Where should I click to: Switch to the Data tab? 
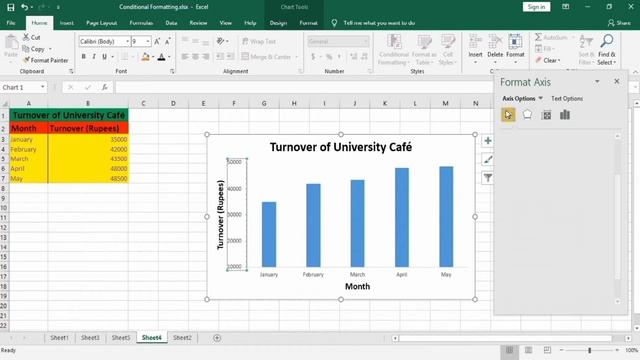tap(171, 23)
